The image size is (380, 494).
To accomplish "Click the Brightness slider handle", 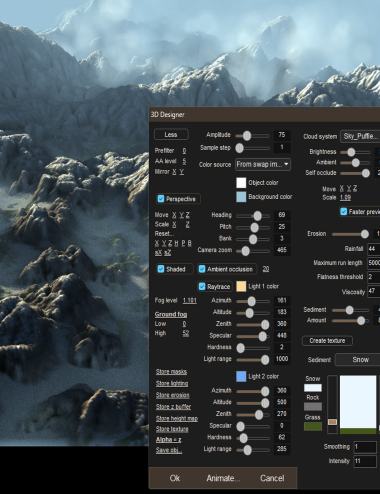I will [351, 152].
